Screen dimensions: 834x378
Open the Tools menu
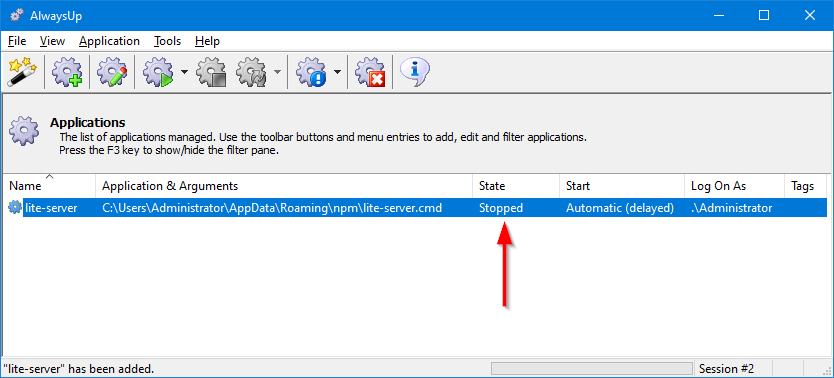pyautogui.click(x=167, y=41)
